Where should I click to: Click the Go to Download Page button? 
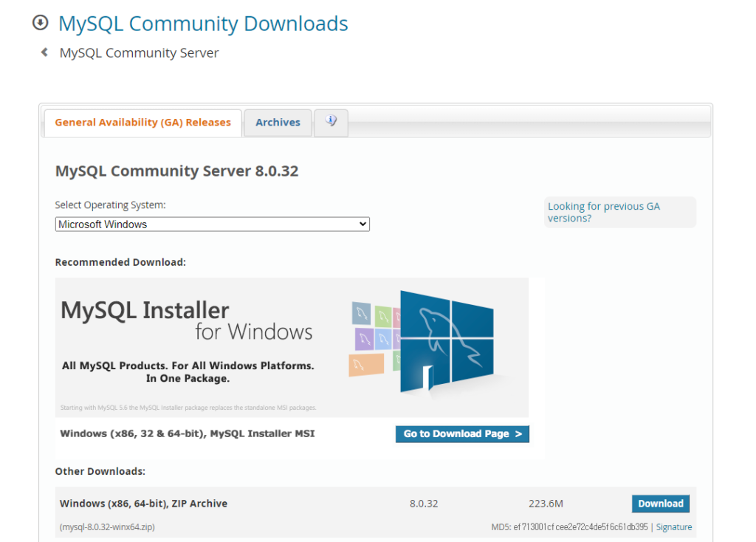(x=462, y=433)
